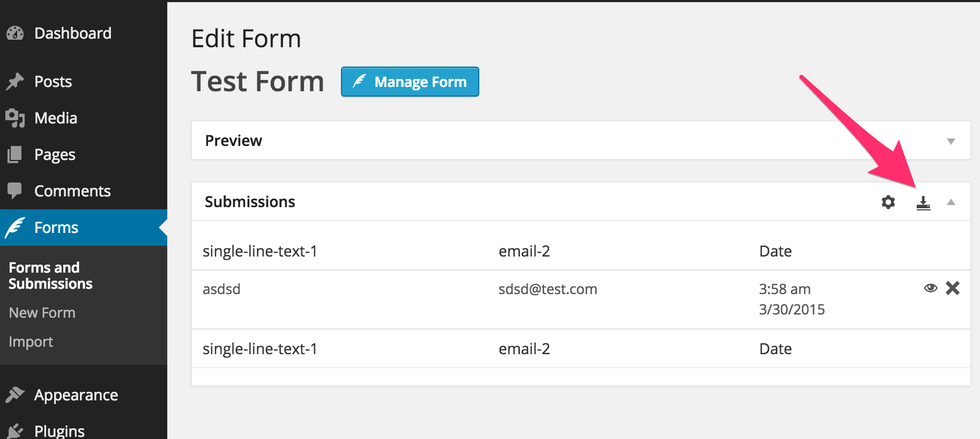This screenshot has height=439, width=980.
Task: Delete the asdsd submission entry
Action: click(953, 288)
